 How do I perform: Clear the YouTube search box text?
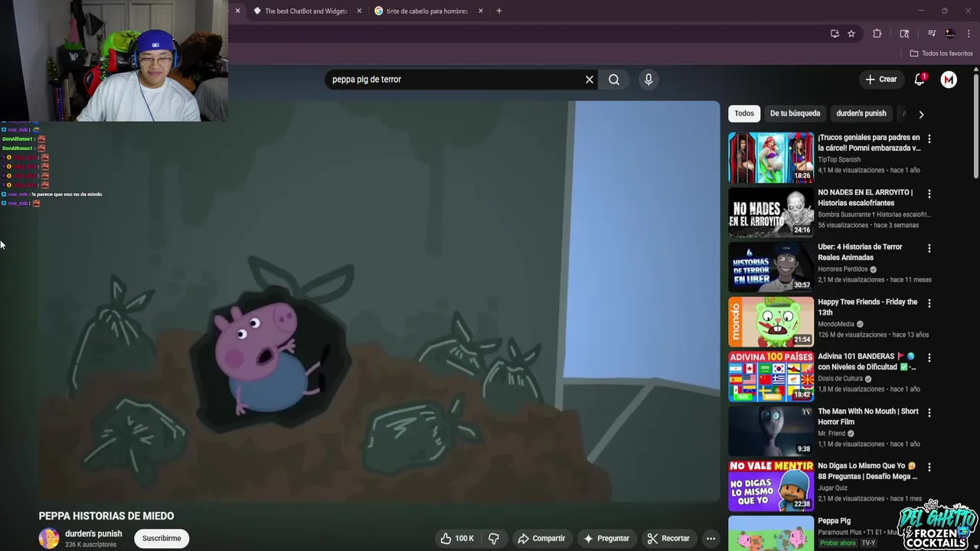(x=590, y=80)
